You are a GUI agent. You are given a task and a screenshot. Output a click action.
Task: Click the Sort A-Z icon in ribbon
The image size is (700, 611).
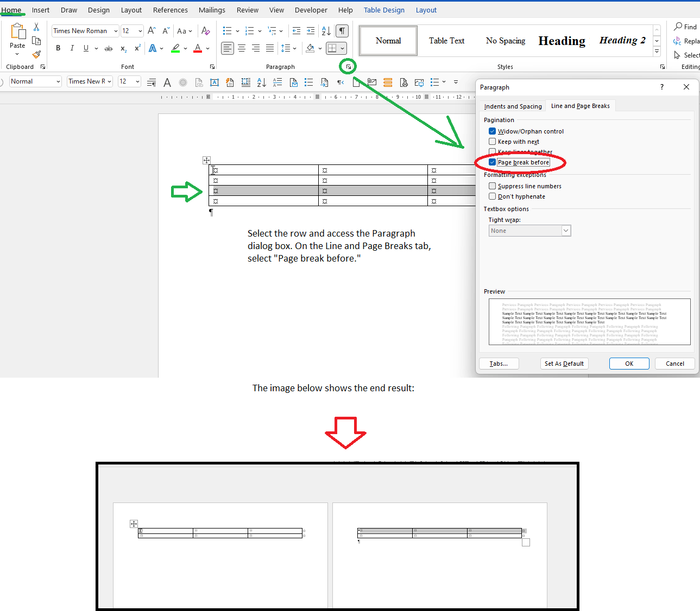point(326,31)
